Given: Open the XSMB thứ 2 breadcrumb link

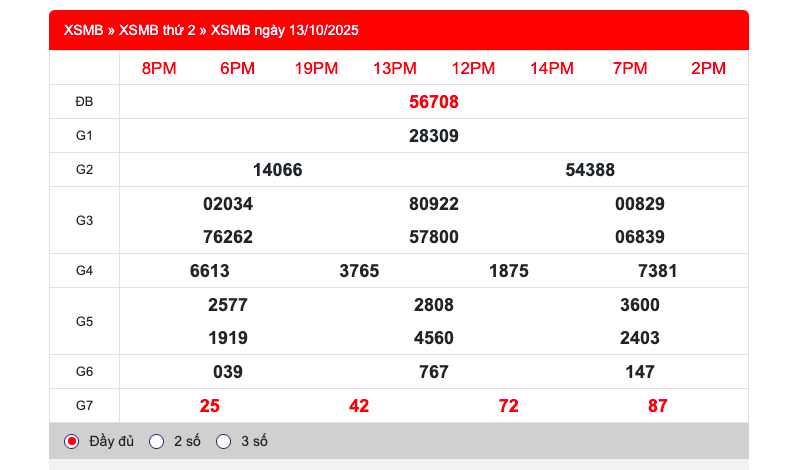Looking at the screenshot, I should [157, 30].
